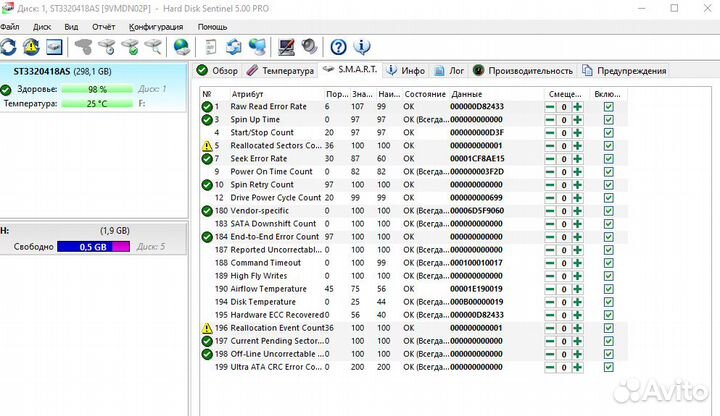Toggle the enable checkbox for Ultra ATA CRC Error Count

click(x=609, y=366)
